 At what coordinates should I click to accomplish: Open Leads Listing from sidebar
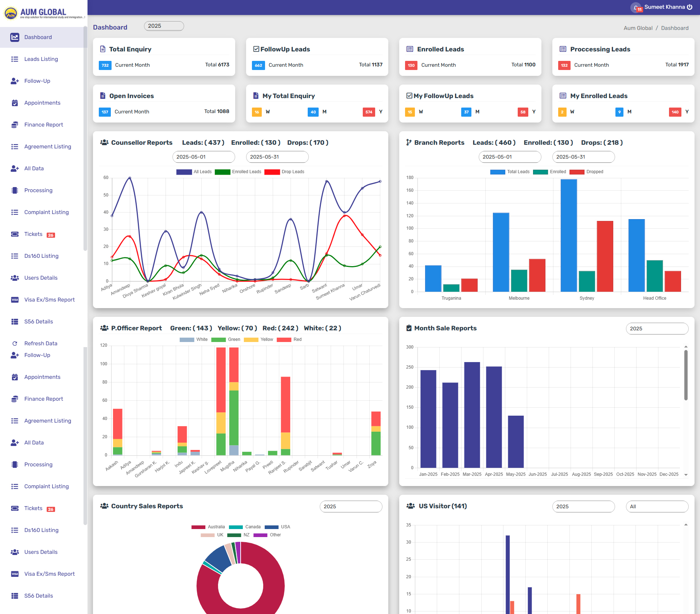tap(41, 59)
